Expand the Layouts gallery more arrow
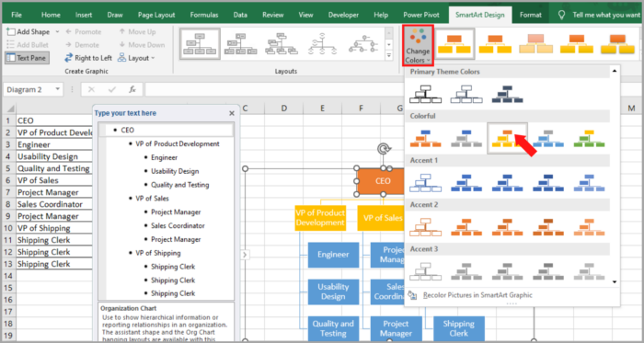The image size is (644, 343). [x=389, y=55]
